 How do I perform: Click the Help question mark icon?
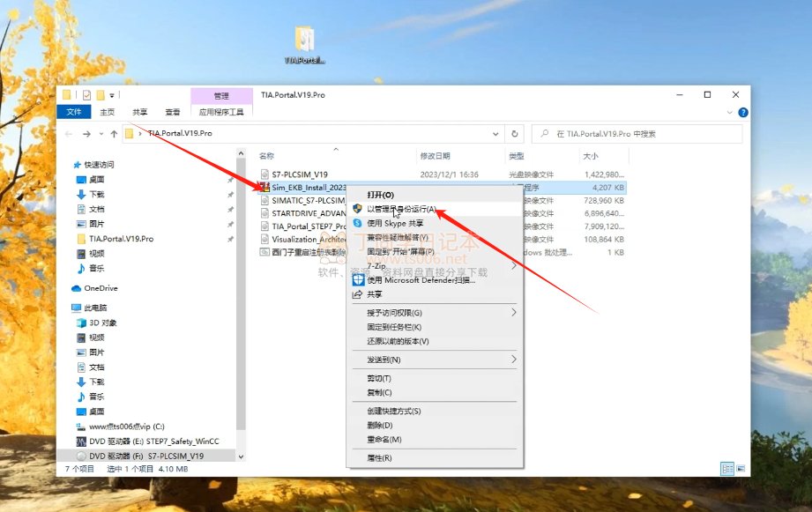(743, 112)
